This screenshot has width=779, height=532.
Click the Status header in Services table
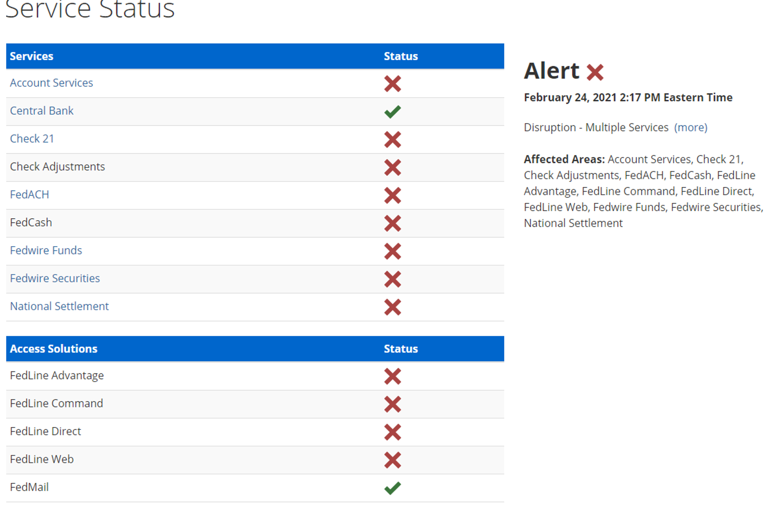[x=401, y=56]
